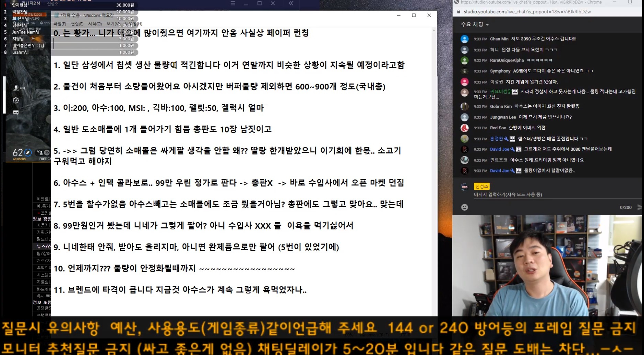Click the wrench moderator badge next to 홍정환

coord(506,139)
